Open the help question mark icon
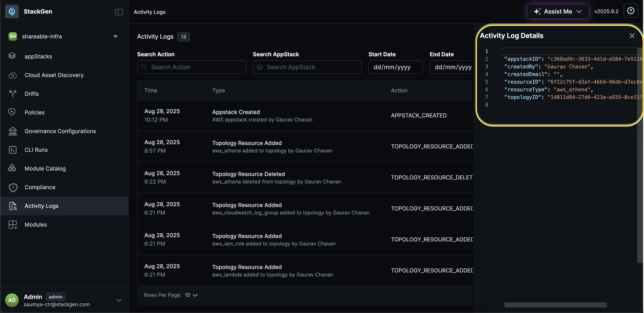Viewport: 644px width, 313px height. pos(631,11)
